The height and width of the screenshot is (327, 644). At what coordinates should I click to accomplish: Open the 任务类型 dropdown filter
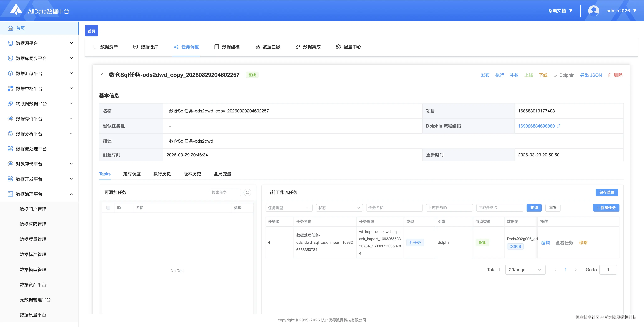[289, 208]
